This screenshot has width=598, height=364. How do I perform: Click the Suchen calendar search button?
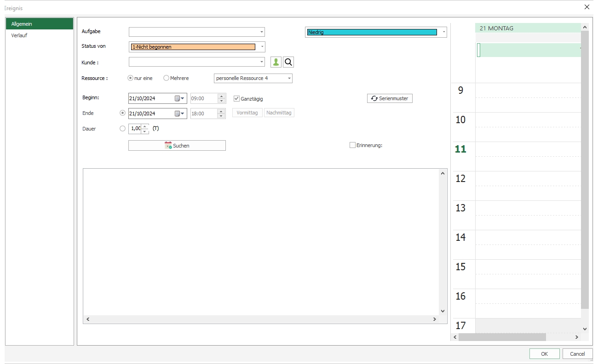pyautogui.click(x=177, y=146)
